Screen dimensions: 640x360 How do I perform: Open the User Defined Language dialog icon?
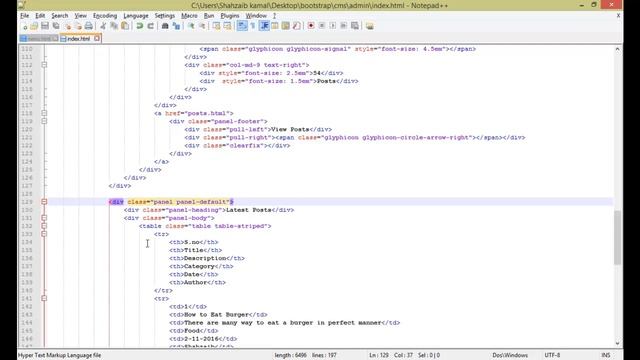pyautogui.click(x=275, y=26)
